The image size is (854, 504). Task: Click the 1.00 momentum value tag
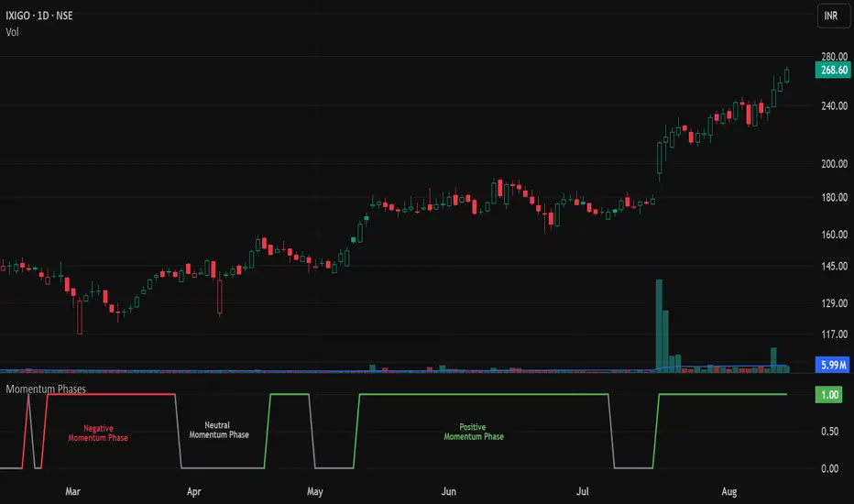pos(829,394)
